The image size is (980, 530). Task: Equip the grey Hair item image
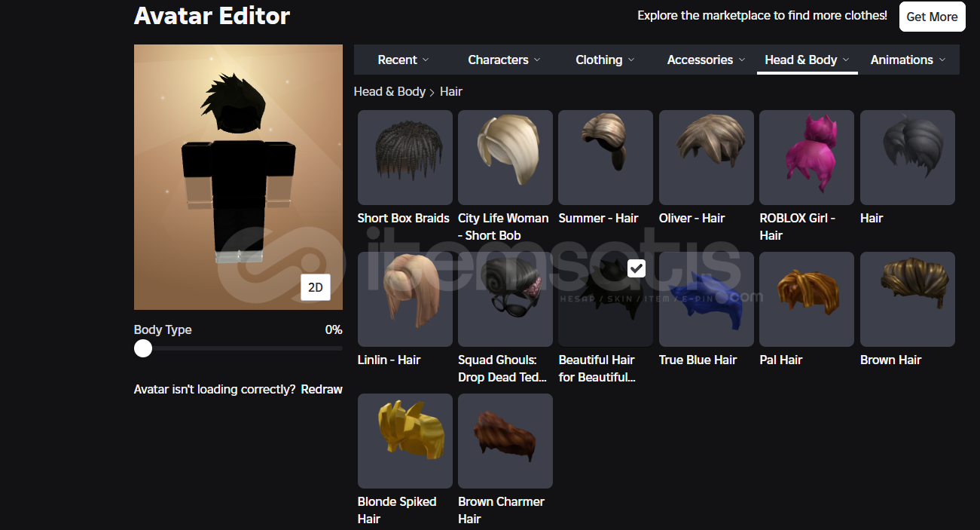[x=908, y=158]
